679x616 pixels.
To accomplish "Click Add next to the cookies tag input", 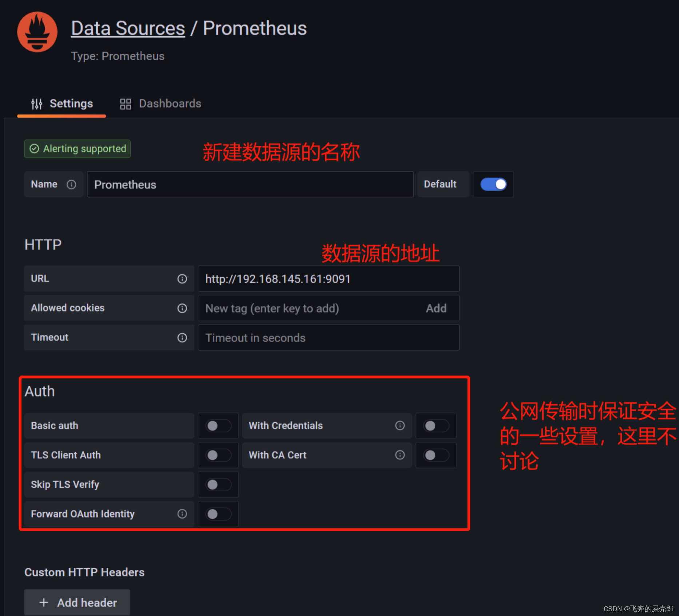I will (436, 308).
